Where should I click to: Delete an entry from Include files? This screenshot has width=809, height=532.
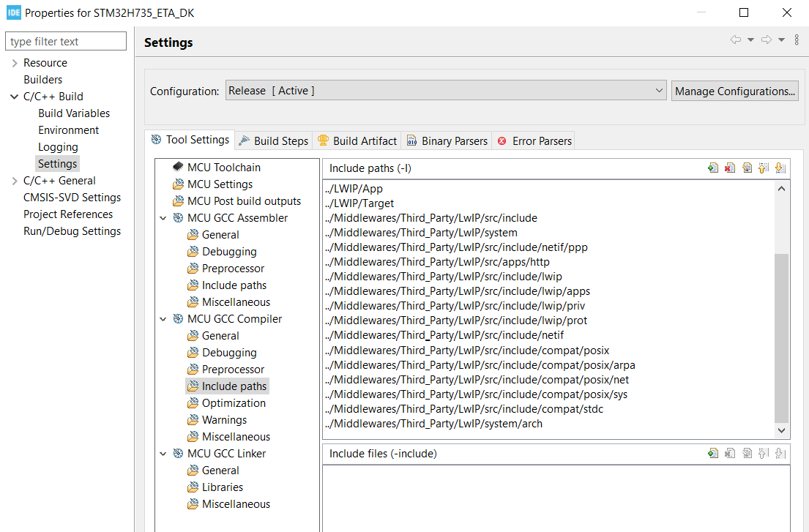pos(729,453)
